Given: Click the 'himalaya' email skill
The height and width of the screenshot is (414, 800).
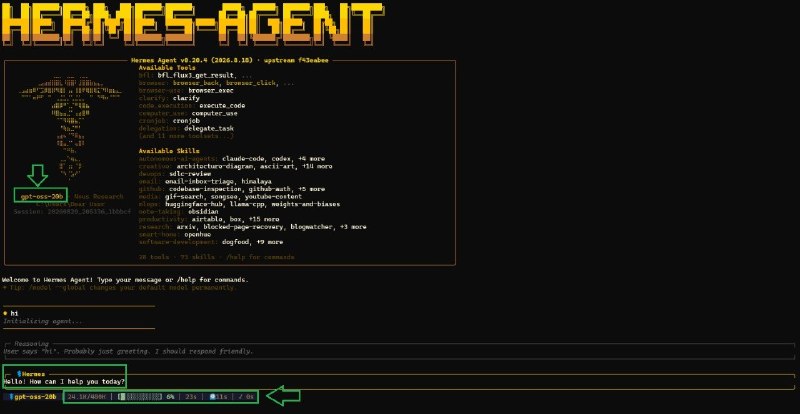Looking at the screenshot, I should point(256,181).
